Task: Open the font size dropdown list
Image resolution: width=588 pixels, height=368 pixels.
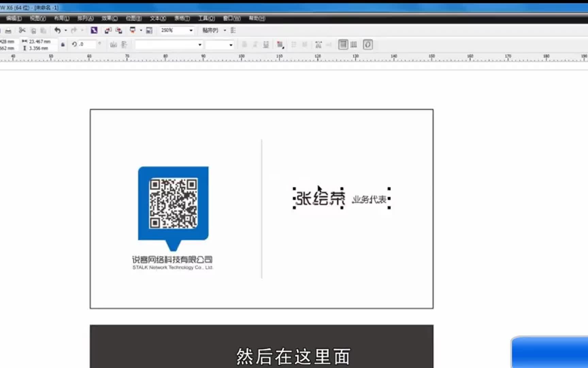Action: click(x=231, y=45)
